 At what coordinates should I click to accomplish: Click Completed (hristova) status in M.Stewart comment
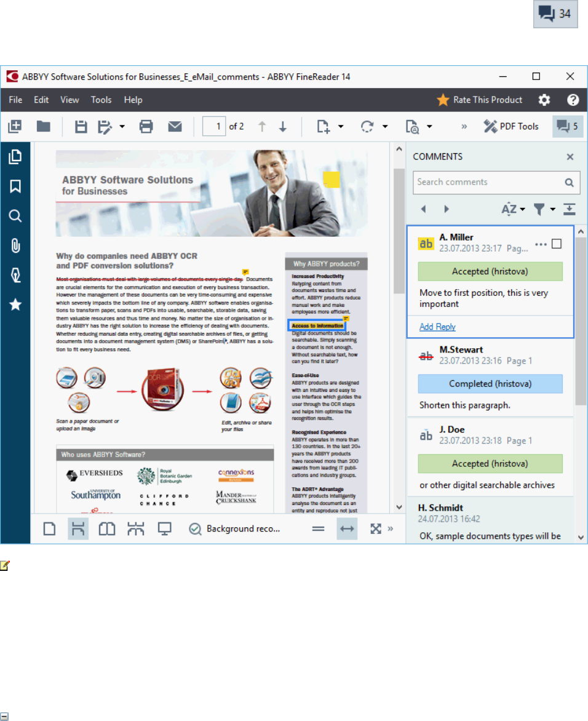490,383
